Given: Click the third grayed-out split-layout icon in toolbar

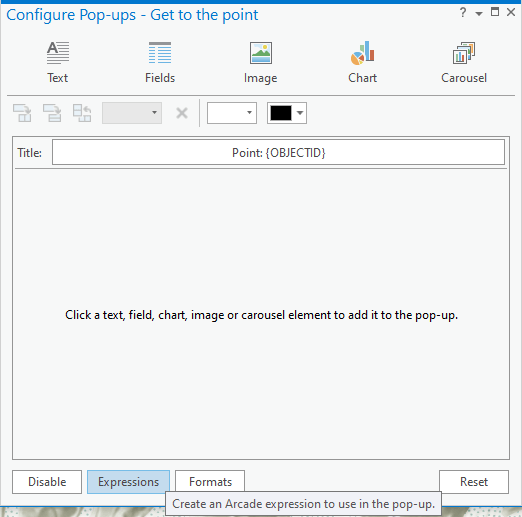Looking at the screenshot, I should click(x=82, y=113).
